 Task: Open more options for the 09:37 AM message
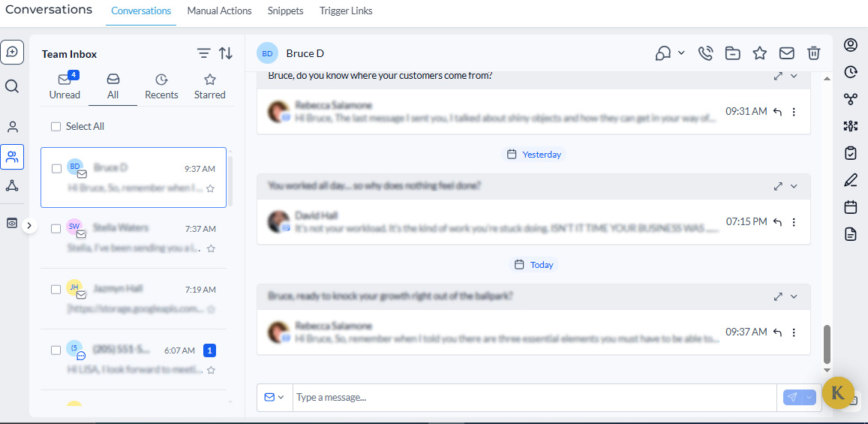click(794, 332)
